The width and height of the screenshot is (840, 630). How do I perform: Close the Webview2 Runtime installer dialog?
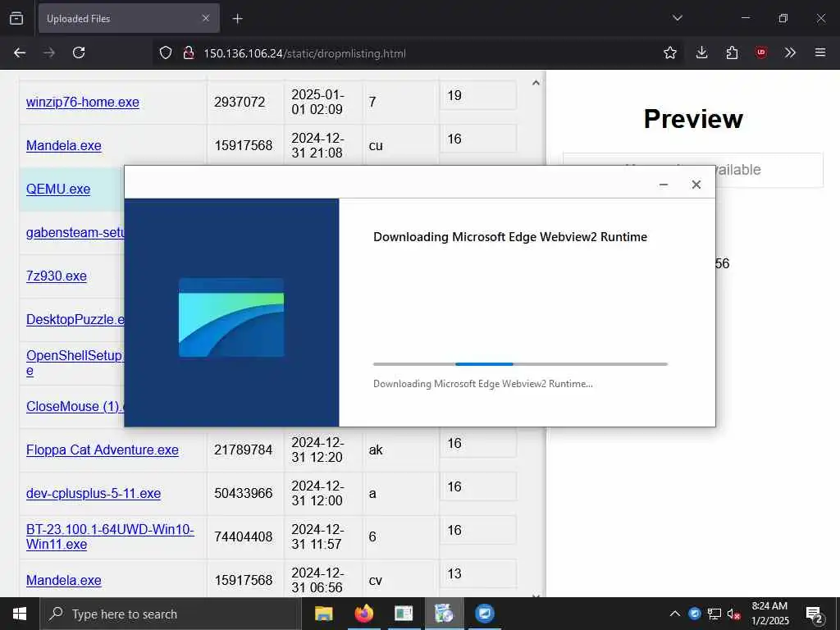coord(696,185)
